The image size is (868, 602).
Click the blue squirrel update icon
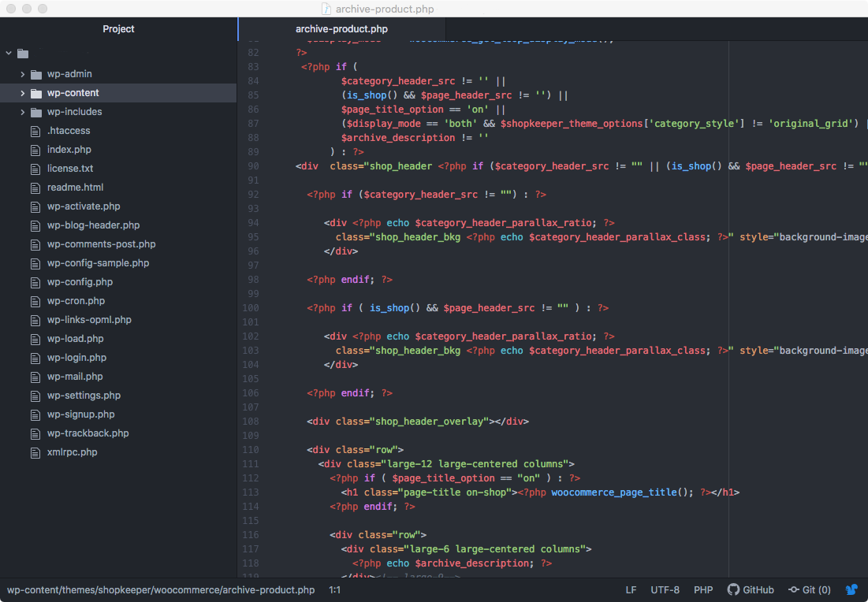[x=852, y=589]
